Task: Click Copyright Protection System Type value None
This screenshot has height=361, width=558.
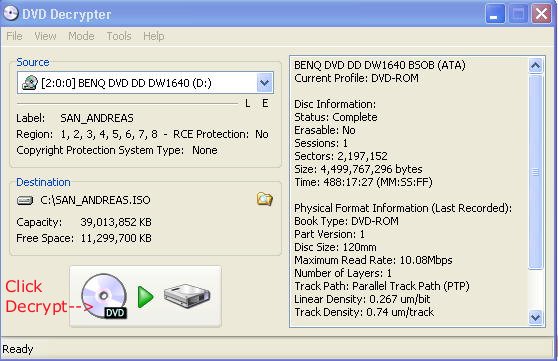Action: (205, 150)
